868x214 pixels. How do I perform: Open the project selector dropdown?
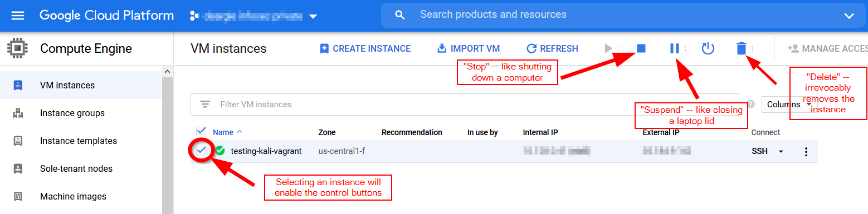tap(254, 16)
